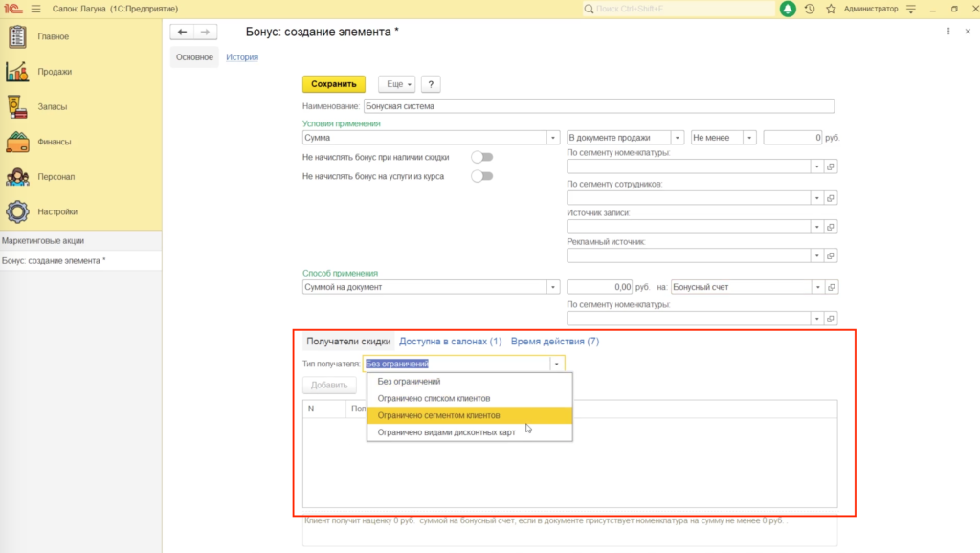Expand the Источник записи dropdown
This screenshot has width=980, height=553.
click(817, 227)
